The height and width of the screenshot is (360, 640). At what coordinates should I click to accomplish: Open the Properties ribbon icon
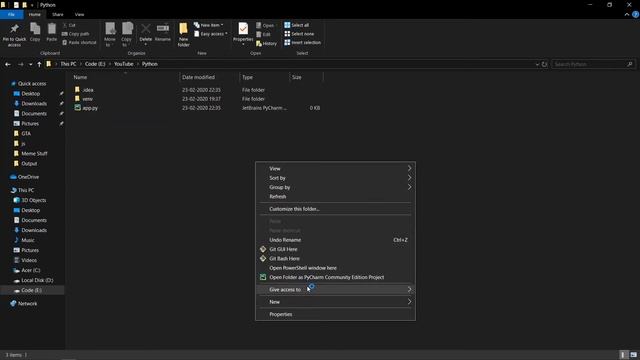[x=243, y=33]
